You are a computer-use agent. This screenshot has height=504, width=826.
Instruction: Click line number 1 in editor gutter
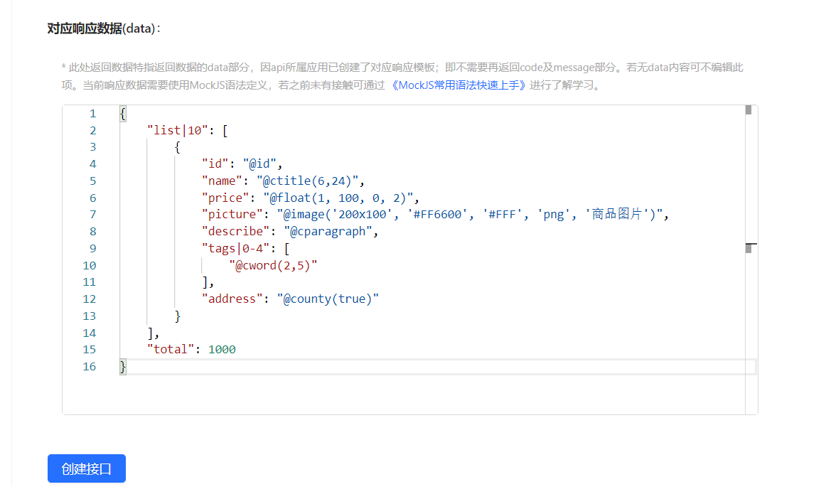pyautogui.click(x=92, y=114)
